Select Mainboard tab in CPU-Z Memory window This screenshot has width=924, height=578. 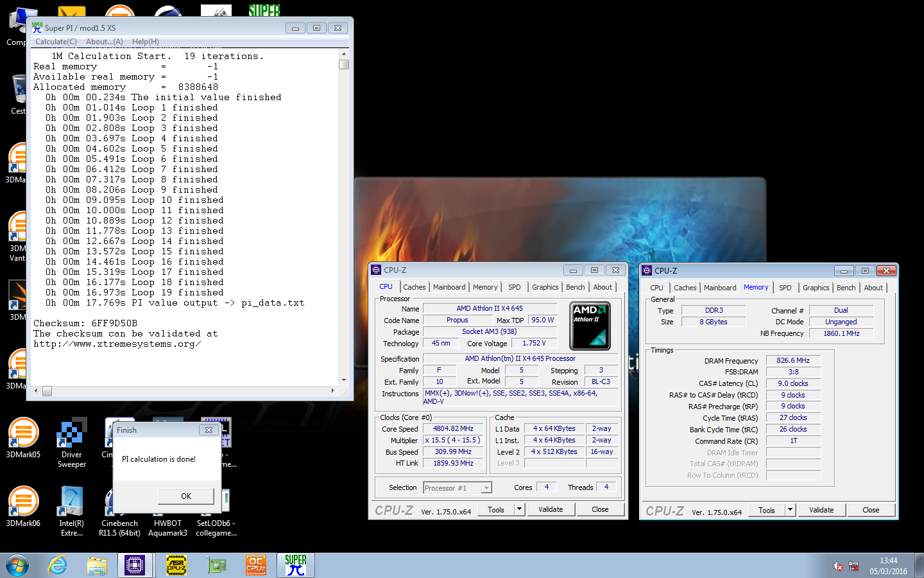720,288
